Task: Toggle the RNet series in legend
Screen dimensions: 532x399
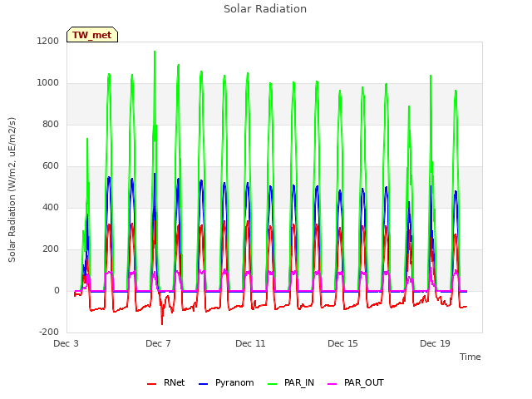Action: click(x=166, y=382)
